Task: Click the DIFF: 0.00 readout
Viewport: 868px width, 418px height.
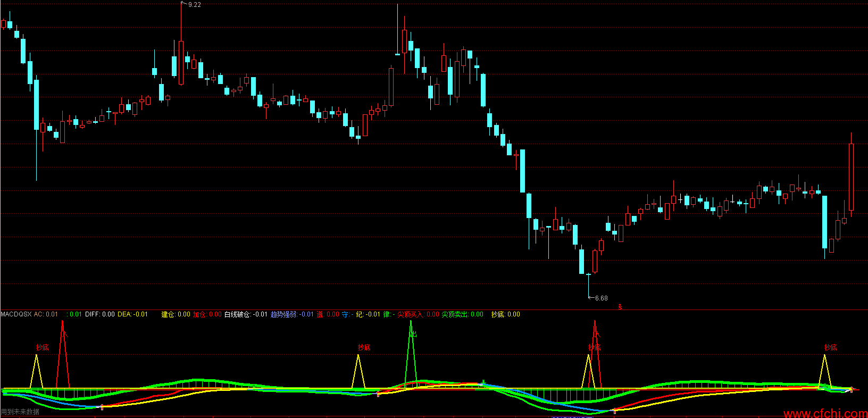Action: 100,314
